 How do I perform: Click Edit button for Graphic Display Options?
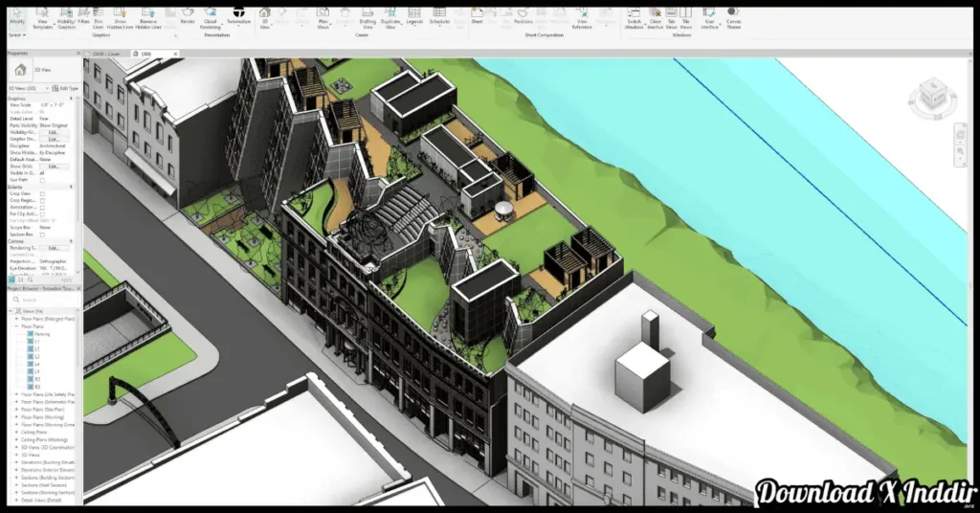[54, 140]
